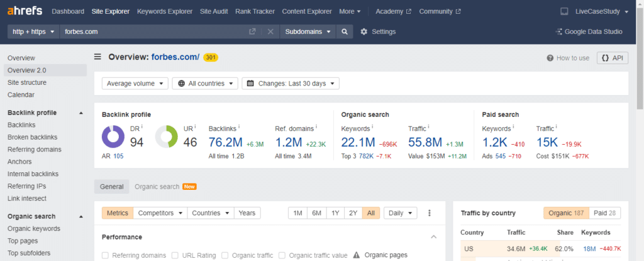Go to Dashboard in top navigation
Image resolution: width=644 pixels, height=261 pixels.
coord(68,11)
